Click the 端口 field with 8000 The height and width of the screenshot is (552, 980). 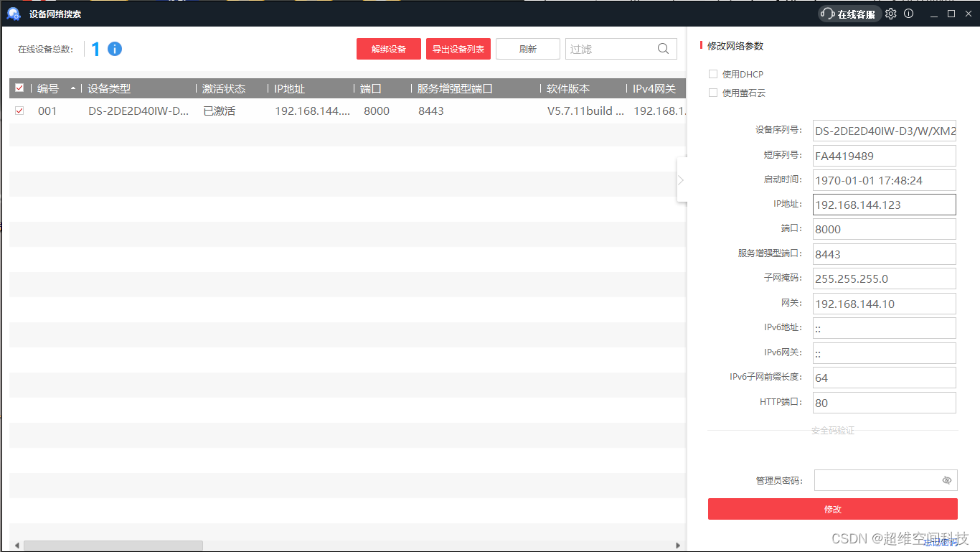coord(885,229)
